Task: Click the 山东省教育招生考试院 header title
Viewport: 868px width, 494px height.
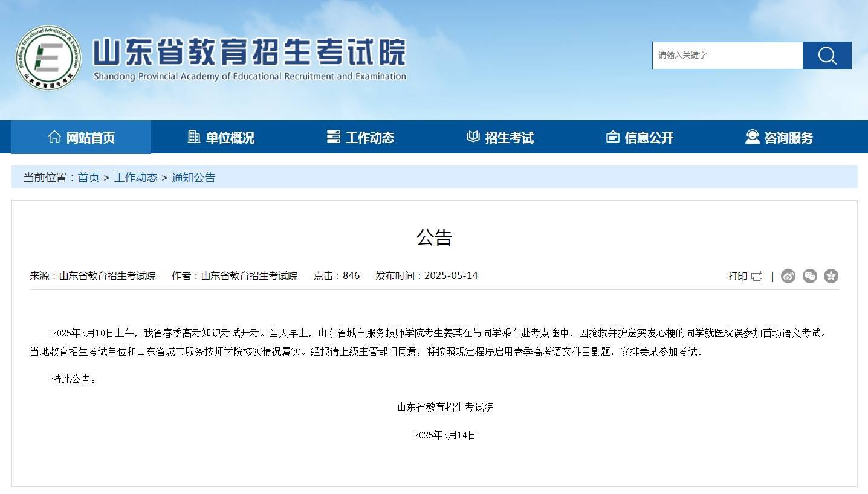Action: [x=249, y=53]
